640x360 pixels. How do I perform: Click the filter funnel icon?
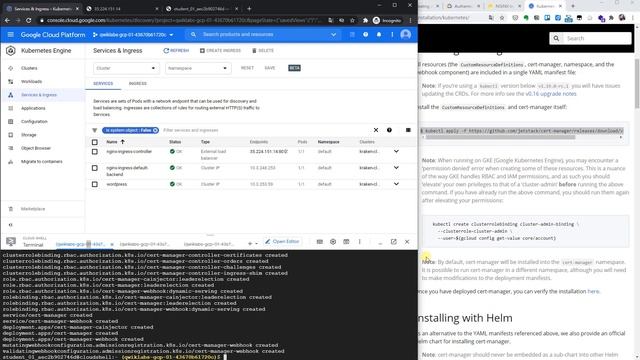point(95,130)
